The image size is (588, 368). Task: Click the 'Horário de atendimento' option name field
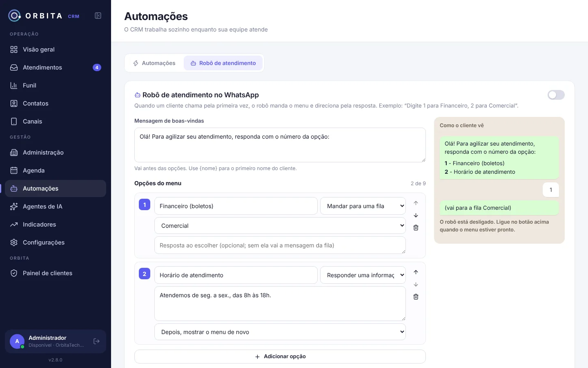236,275
